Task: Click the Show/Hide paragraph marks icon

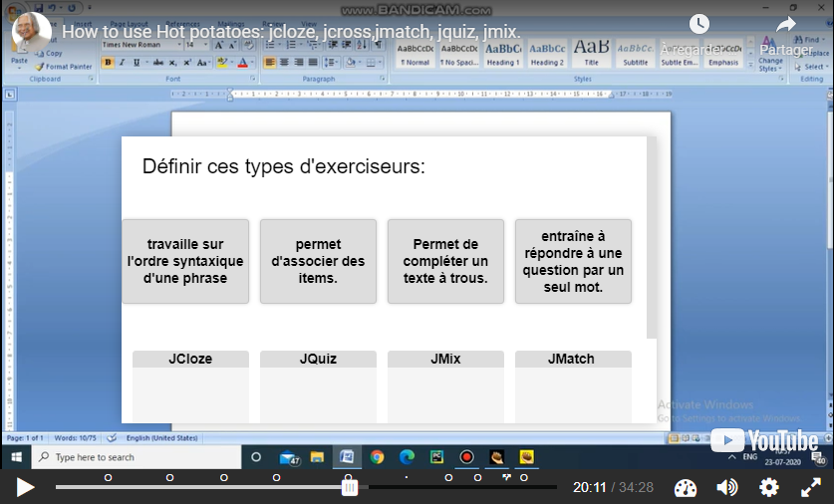Action: (378, 45)
